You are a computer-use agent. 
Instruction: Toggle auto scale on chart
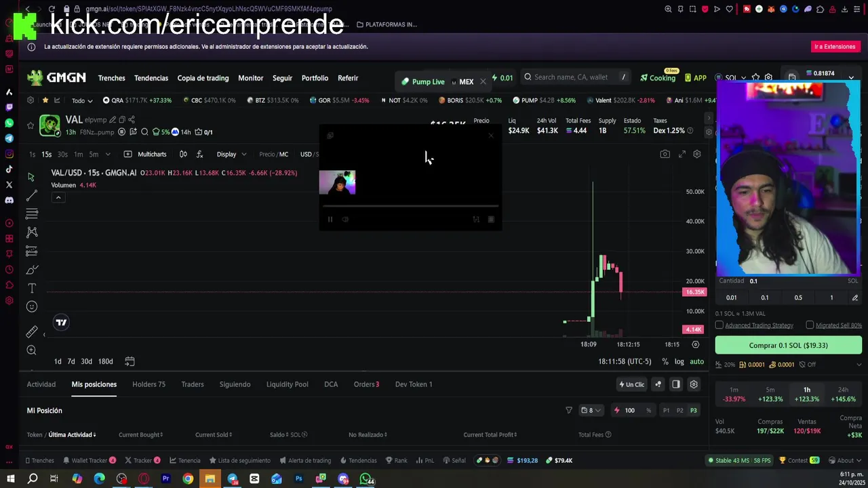coord(696,361)
